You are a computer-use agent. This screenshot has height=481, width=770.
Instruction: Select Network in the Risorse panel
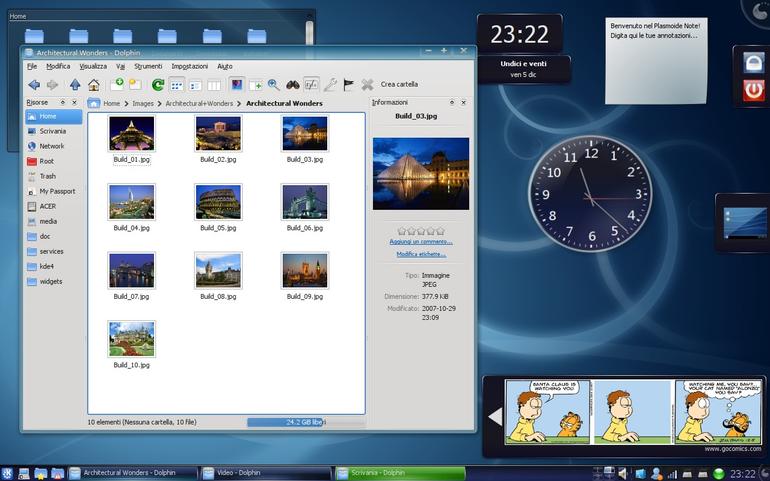tap(54, 146)
